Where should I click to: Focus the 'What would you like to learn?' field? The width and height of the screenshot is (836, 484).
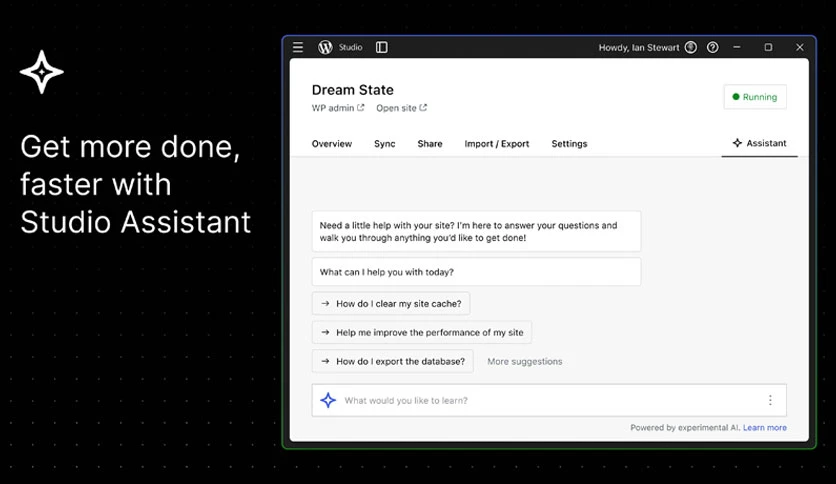pyautogui.click(x=549, y=400)
